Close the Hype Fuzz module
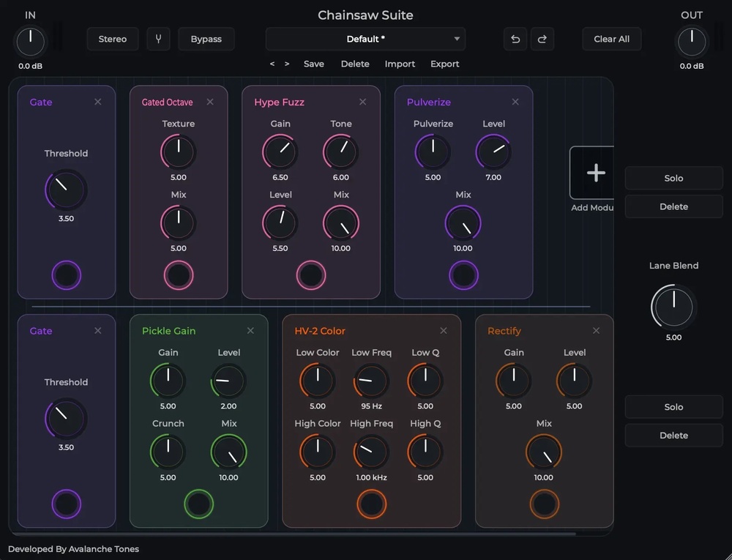The width and height of the screenshot is (732, 560). pos(363,102)
